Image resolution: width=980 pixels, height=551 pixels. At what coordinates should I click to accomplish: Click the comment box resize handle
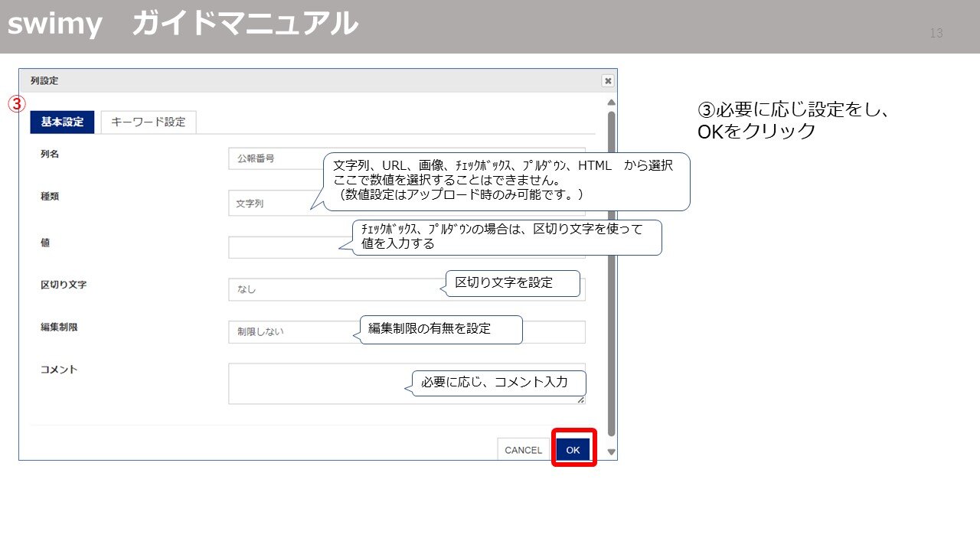[x=582, y=401]
